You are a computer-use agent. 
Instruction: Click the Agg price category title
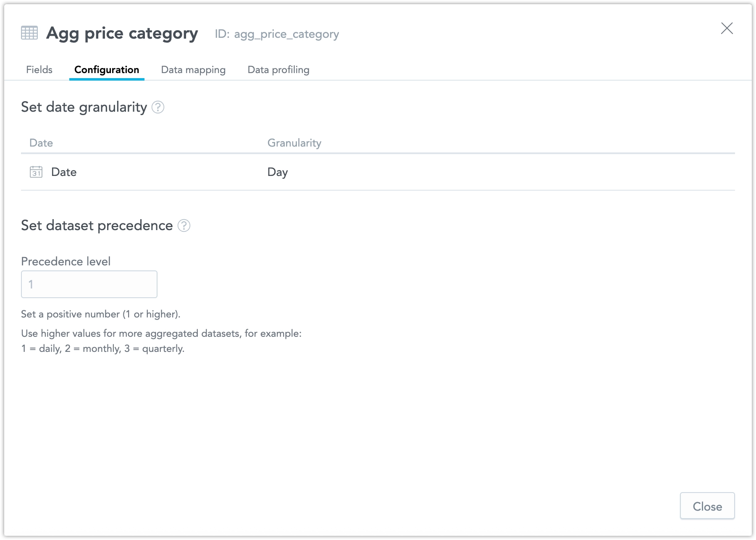pyautogui.click(x=122, y=33)
